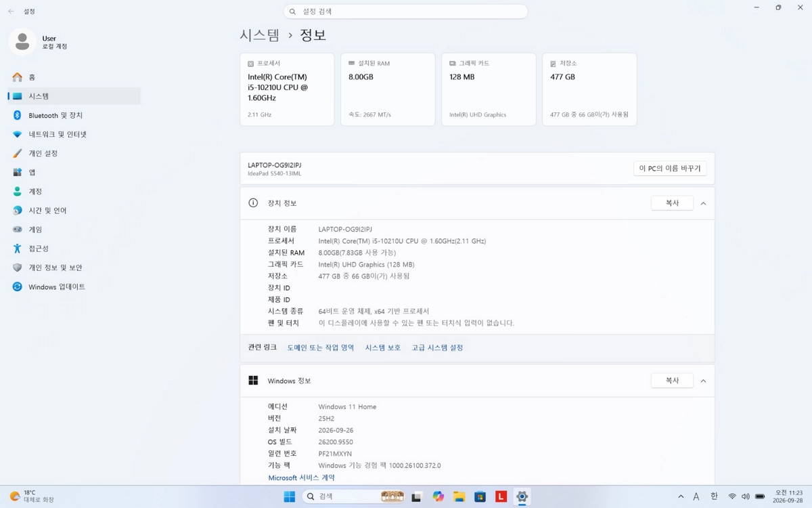Click the Windows 업데이트 sync icon
The height and width of the screenshot is (508, 812).
tap(18, 287)
